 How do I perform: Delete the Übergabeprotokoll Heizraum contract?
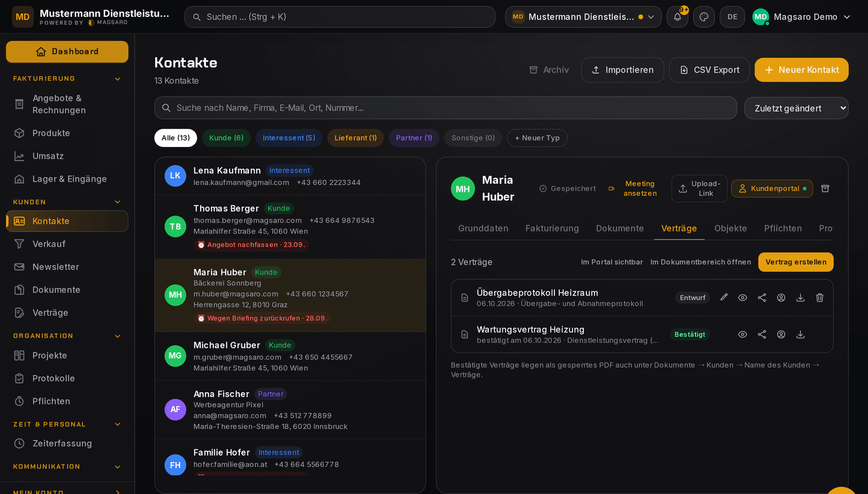tap(820, 298)
